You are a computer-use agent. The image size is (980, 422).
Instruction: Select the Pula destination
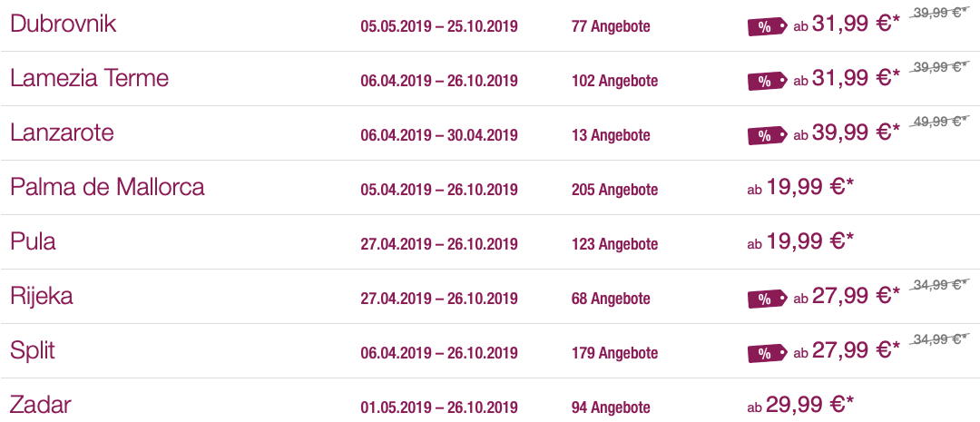[x=34, y=241]
